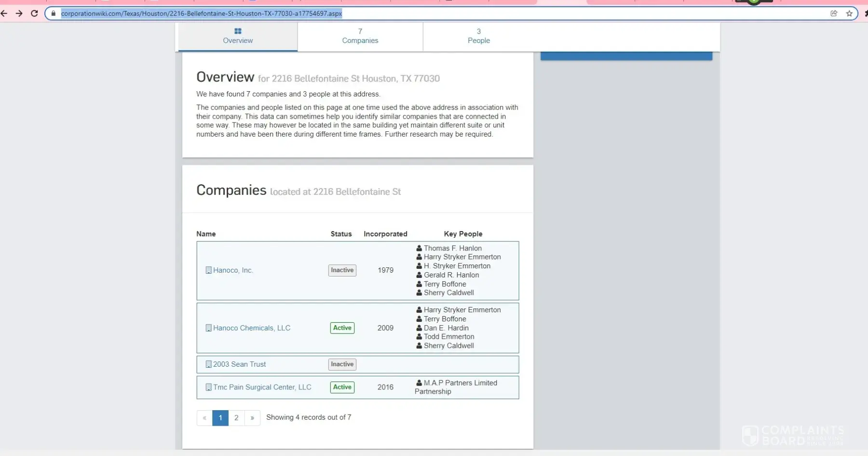Image resolution: width=868 pixels, height=456 pixels.
Task: Open Sherry Caldwell under Hanoco Chemicals
Action: [448, 346]
